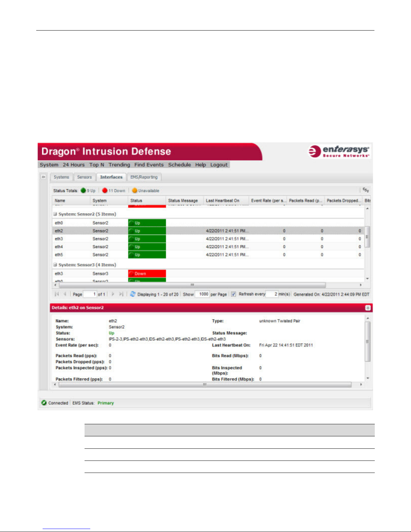Collapse the System: Sensor3 group
The height and width of the screenshot is (532, 411).
(x=55, y=265)
